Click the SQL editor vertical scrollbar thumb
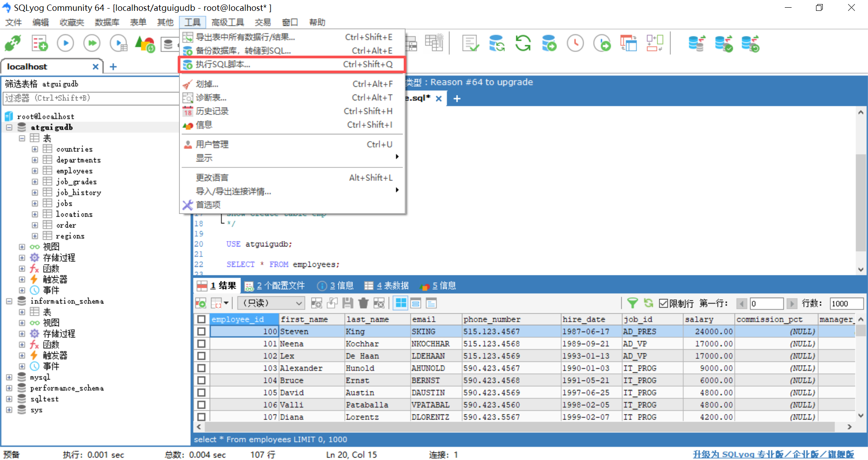This screenshot has width=868, height=460. 861,203
